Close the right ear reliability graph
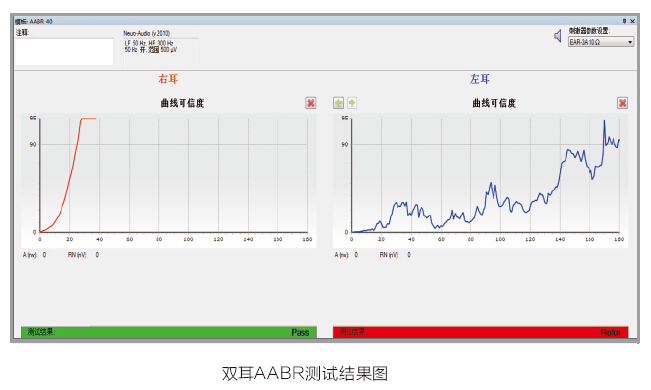651x390 pixels. point(311,103)
